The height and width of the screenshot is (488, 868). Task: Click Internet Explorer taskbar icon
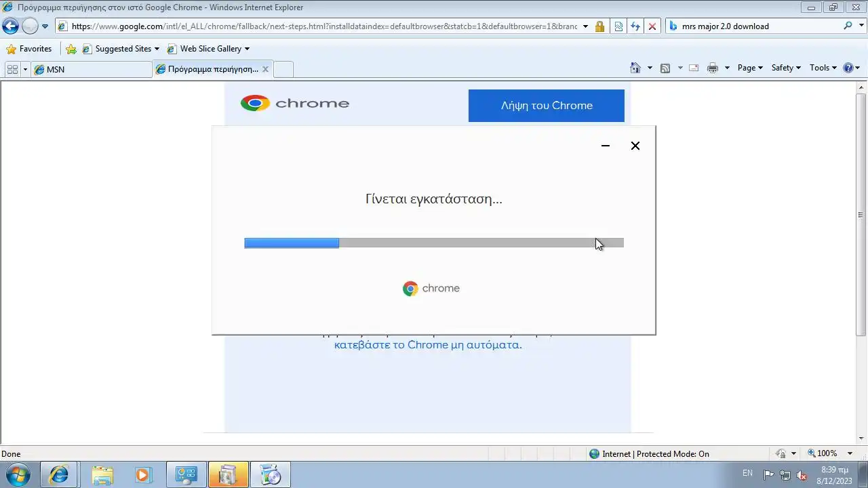pyautogui.click(x=59, y=475)
